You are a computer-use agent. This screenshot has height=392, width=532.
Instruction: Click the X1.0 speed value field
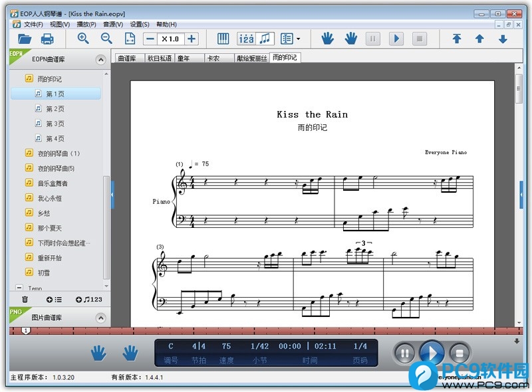(x=171, y=39)
